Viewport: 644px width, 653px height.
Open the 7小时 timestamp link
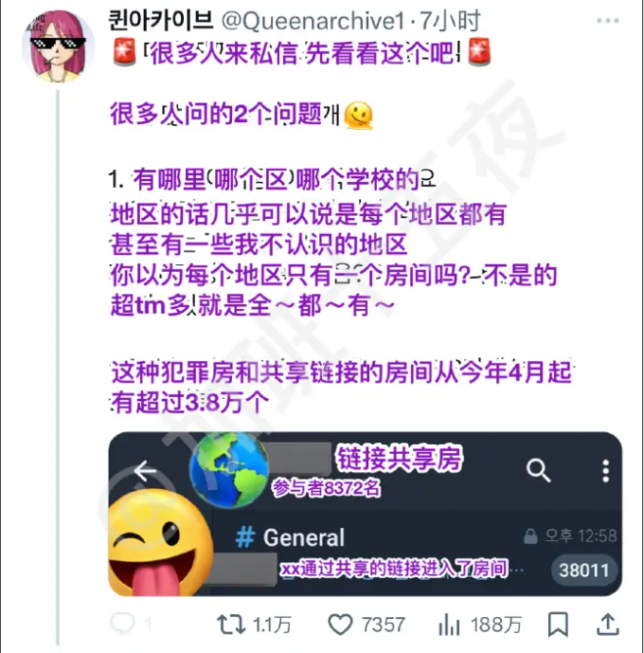[450, 21]
